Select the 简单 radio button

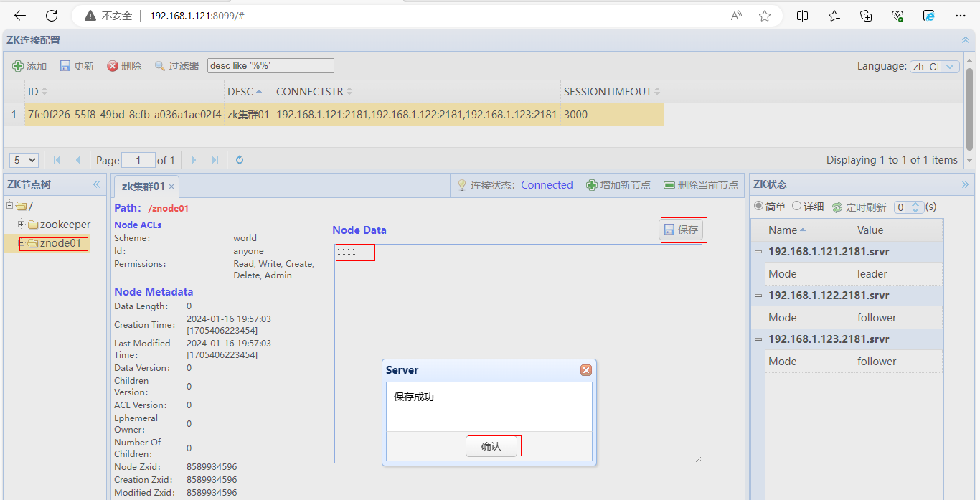(758, 207)
